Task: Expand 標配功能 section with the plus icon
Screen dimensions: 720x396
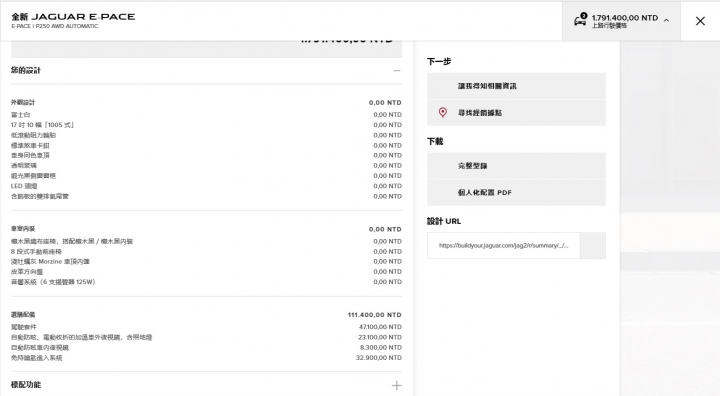Action: pos(397,385)
